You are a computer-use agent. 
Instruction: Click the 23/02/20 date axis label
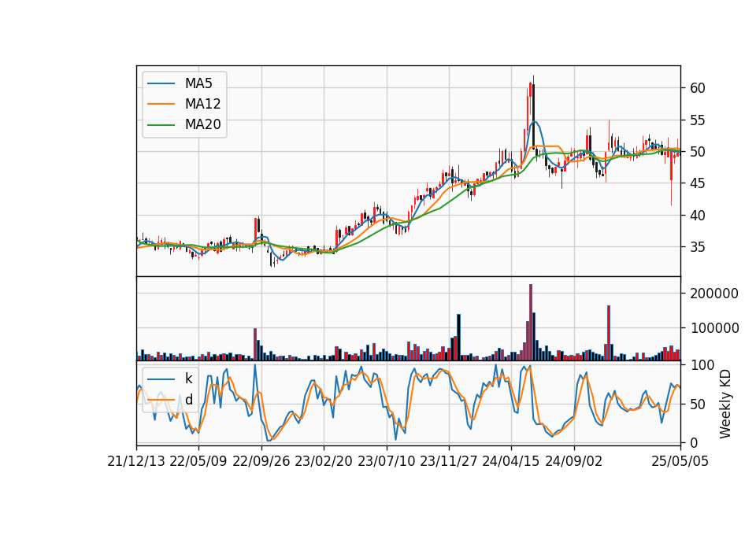(324, 461)
